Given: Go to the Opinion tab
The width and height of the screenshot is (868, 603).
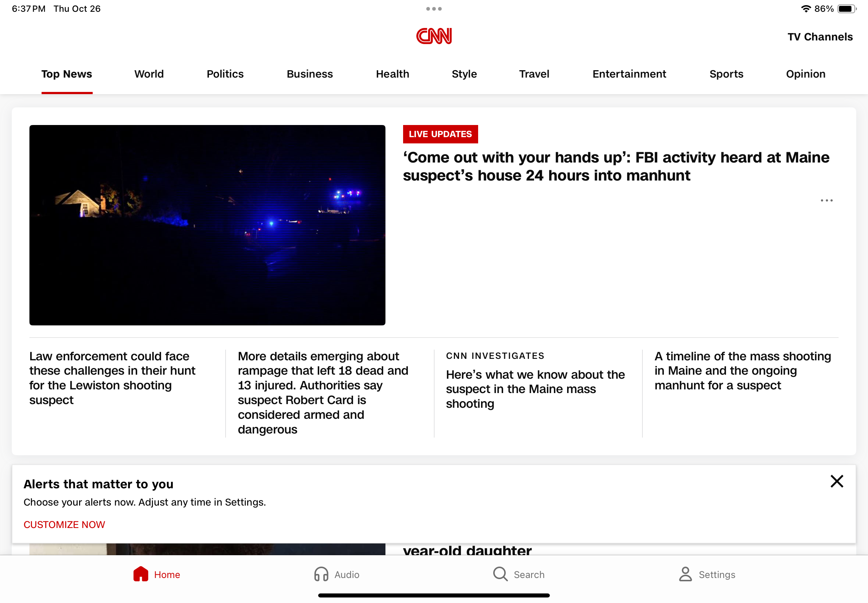Looking at the screenshot, I should (x=805, y=74).
